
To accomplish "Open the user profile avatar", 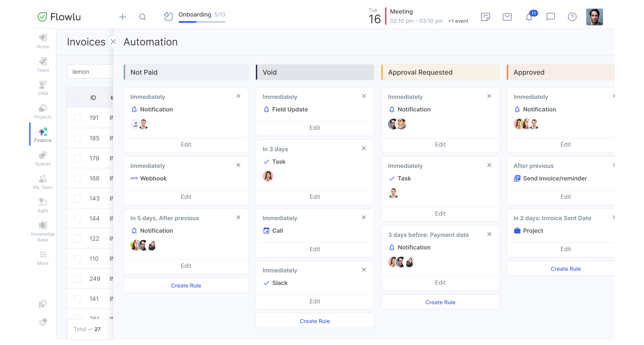I will pyautogui.click(x=594, y=17).
